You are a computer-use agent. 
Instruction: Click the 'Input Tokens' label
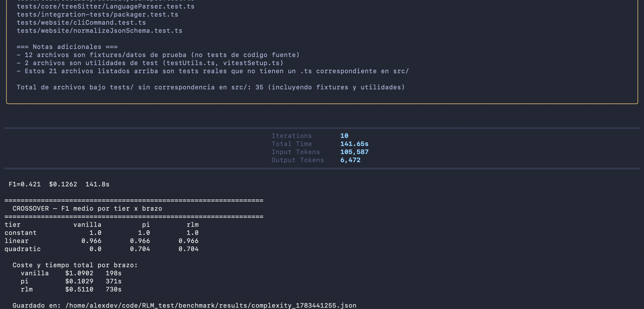pyautogui.click(x=296, y=152)
